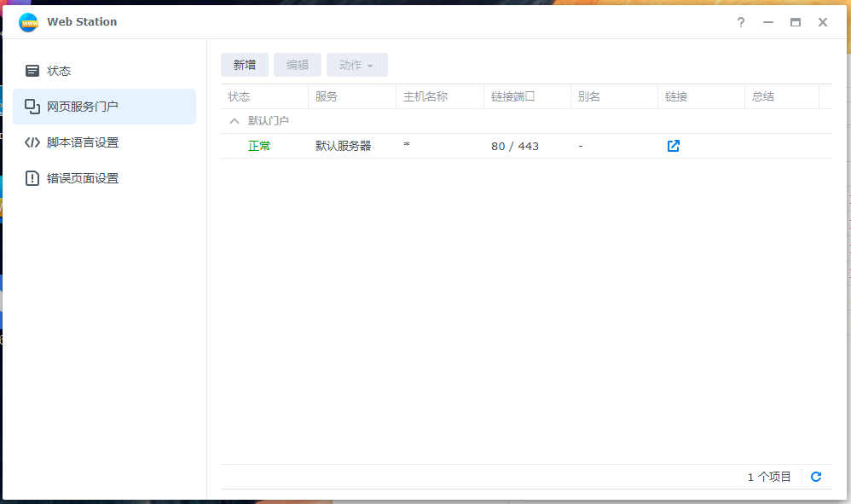Open the default server external link icon
Screen dimensions: 851x504
[673, 146]
